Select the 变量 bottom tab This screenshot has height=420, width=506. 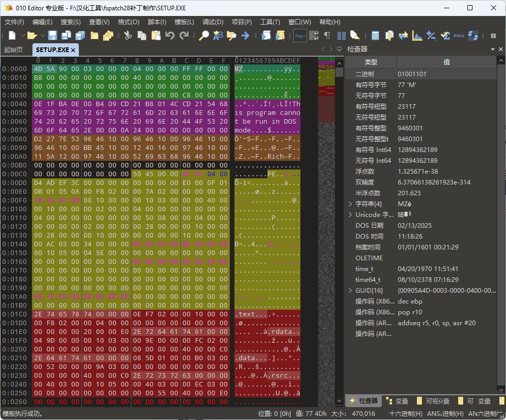pos(397,401)
